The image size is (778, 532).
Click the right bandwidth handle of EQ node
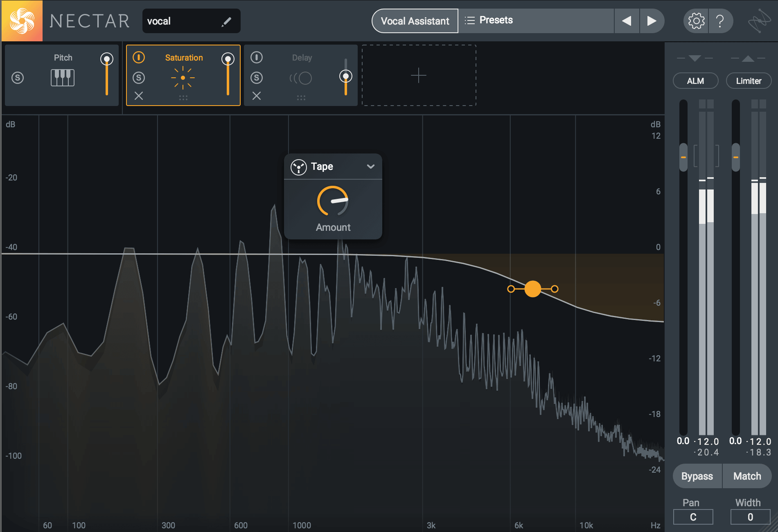(555, 289)
